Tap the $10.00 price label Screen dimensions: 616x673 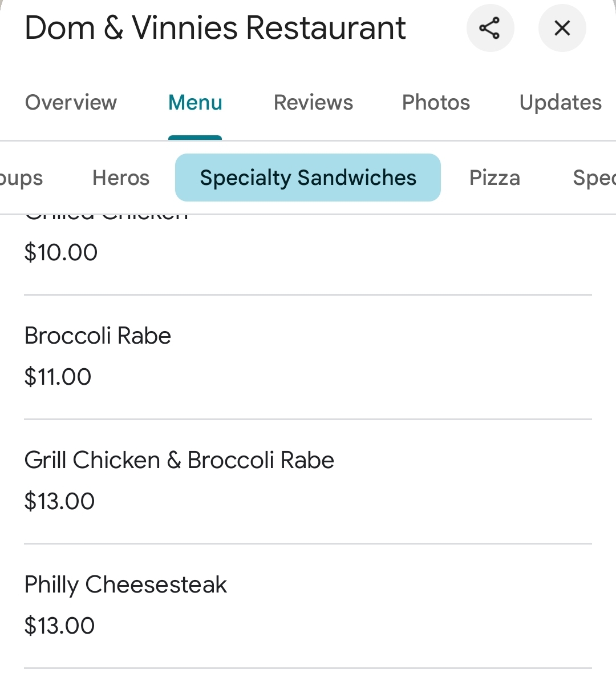61,252
